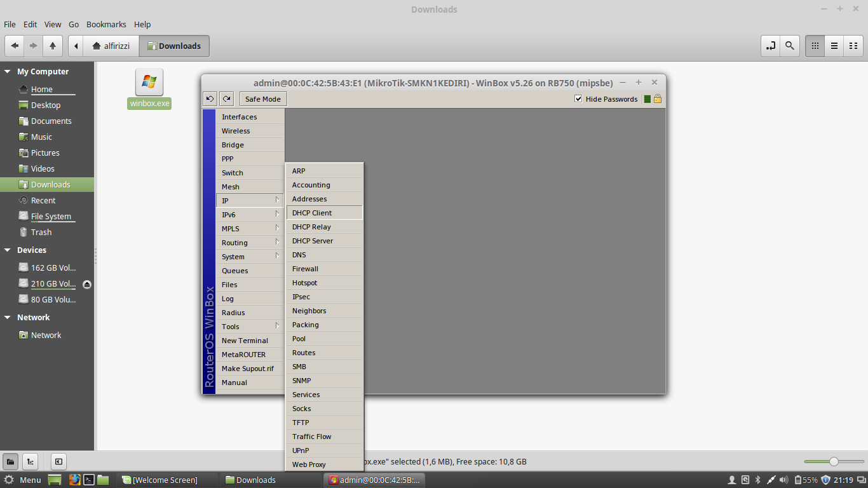The width and height of the screenshot is (868, 488).
Task: Launch Firefox from the panel
Action: pyautogui.click(x=75, y=480)
